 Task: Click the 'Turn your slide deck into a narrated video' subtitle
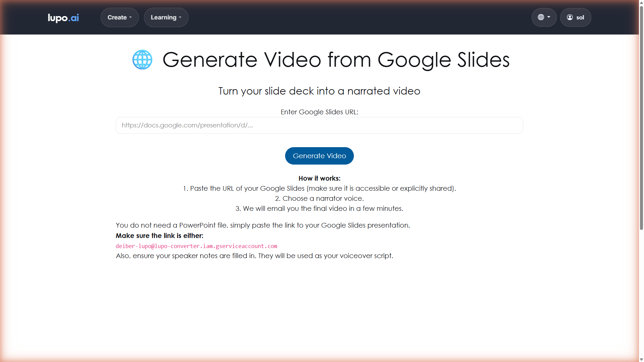tap(319, 91)
